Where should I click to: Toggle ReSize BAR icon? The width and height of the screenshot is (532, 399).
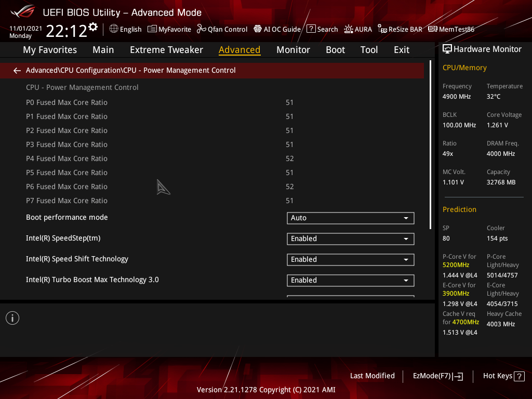(x=382, y=29)
